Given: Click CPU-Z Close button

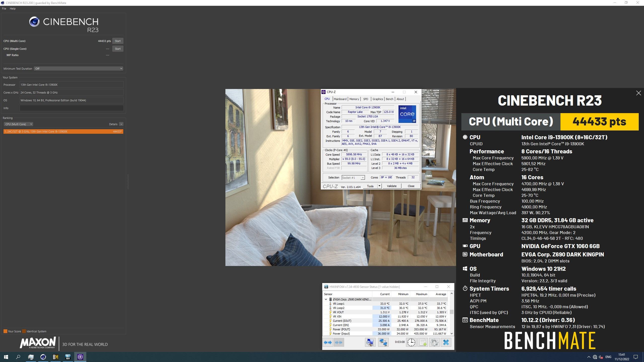Looking at the screenshot, I should [x=411, y=186].
